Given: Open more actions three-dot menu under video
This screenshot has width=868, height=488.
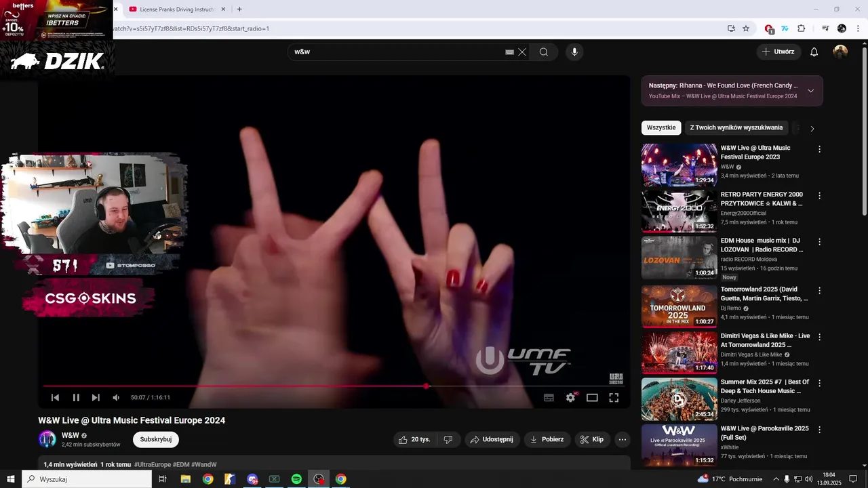Looking at the screenshot, I should tap(622, 439).
